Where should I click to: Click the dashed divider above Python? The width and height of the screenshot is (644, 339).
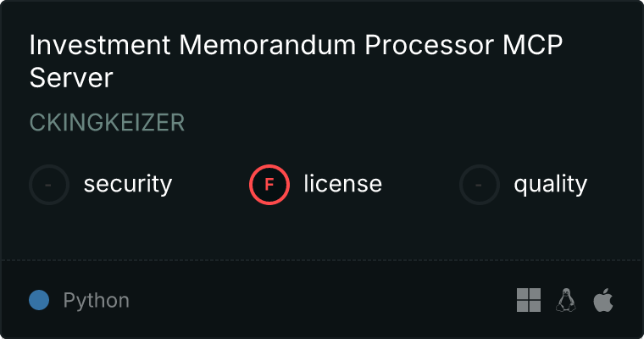[322, 260]
